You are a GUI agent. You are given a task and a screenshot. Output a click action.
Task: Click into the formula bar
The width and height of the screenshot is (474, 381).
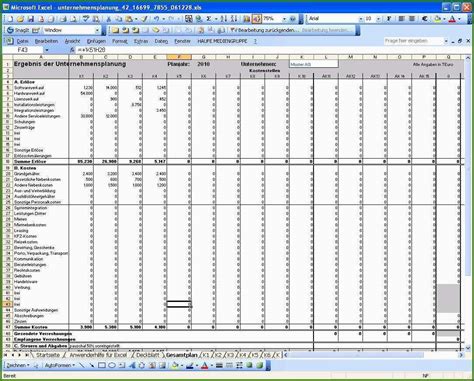point(272,50)
